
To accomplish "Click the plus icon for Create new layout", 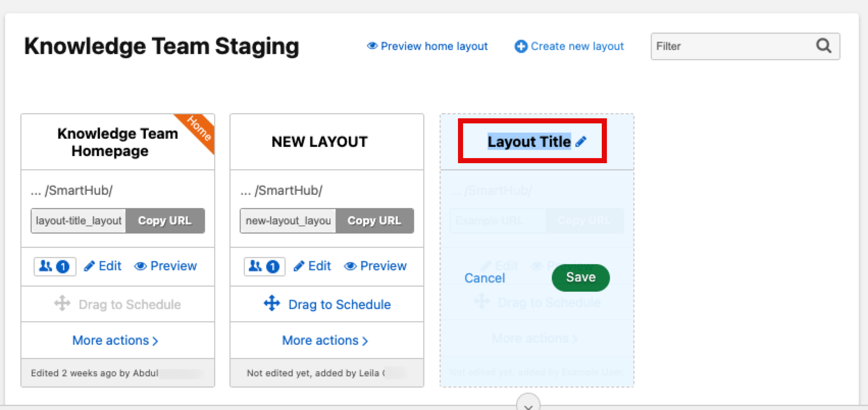I will [x=521, y=46].
